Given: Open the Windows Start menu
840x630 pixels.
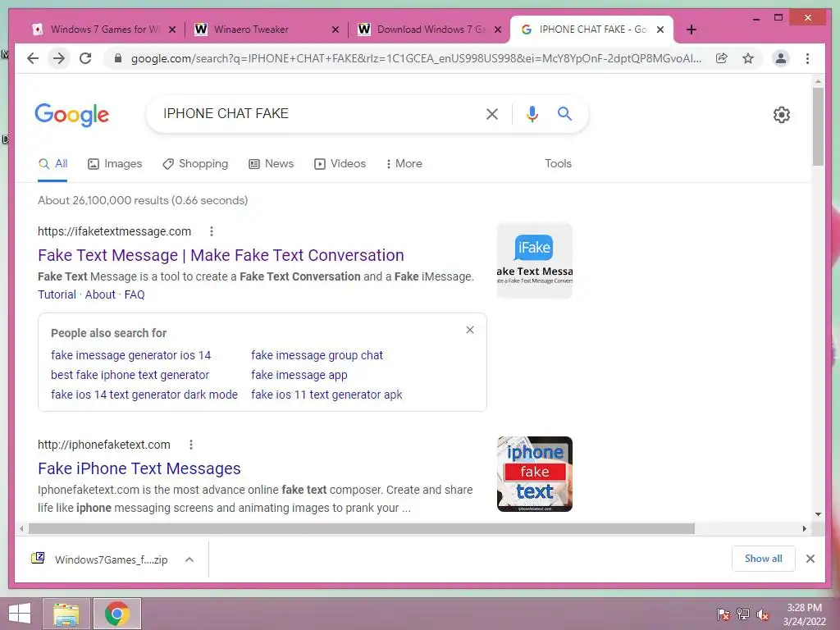Looking at the screenshot, I should pos(20,614).
